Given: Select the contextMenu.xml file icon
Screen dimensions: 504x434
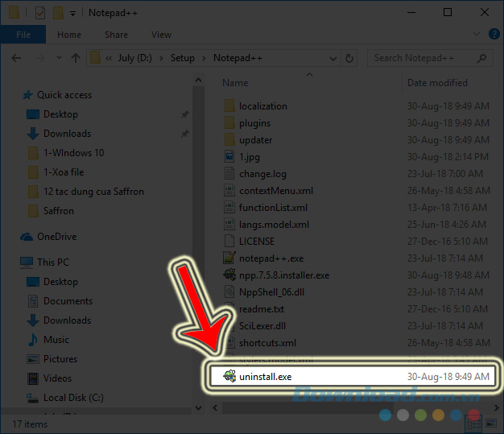Looking at the screenshot, I should [229, 190].
